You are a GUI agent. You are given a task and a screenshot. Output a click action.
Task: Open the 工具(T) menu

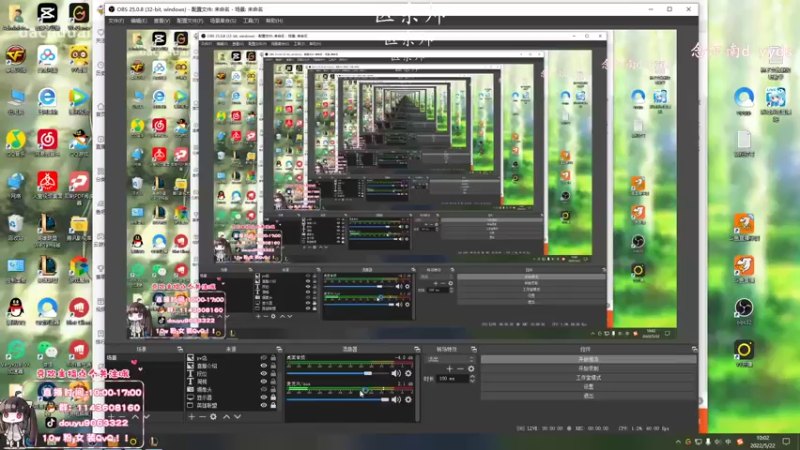pos(251,21)
